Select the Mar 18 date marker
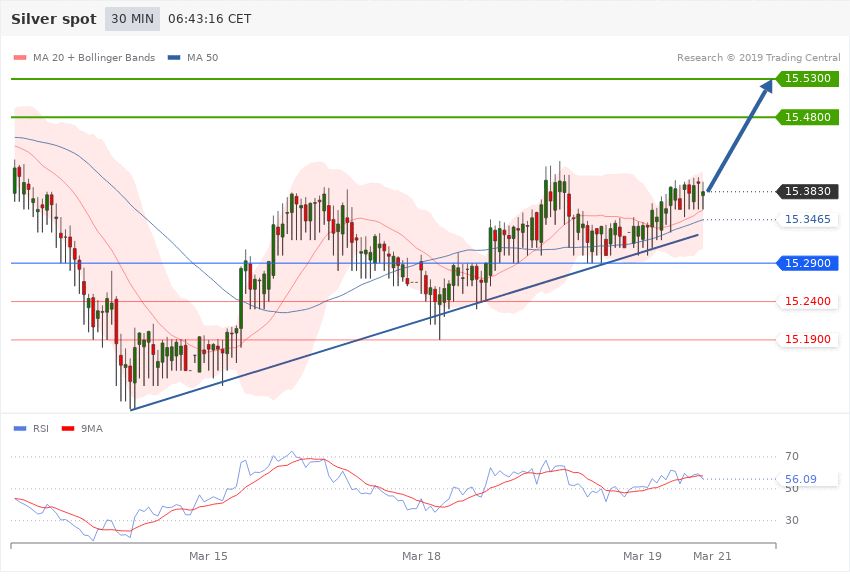The height and width of the screenshot is (576, 850). [x=421, y=555]
